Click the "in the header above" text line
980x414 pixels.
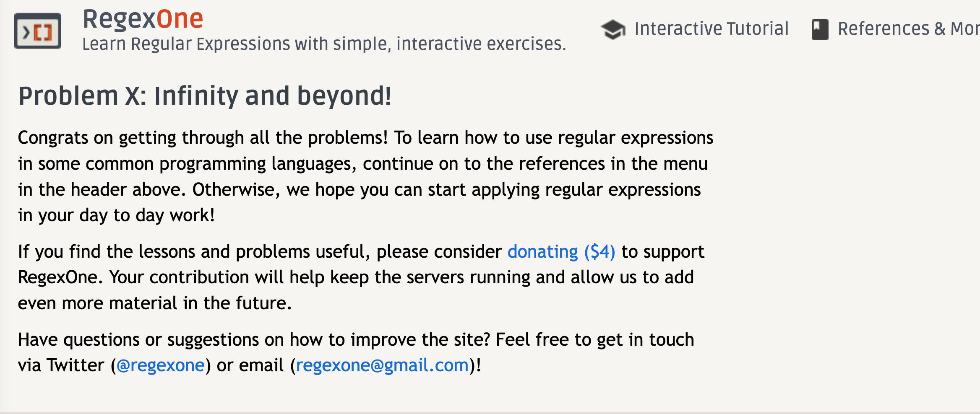102,190
